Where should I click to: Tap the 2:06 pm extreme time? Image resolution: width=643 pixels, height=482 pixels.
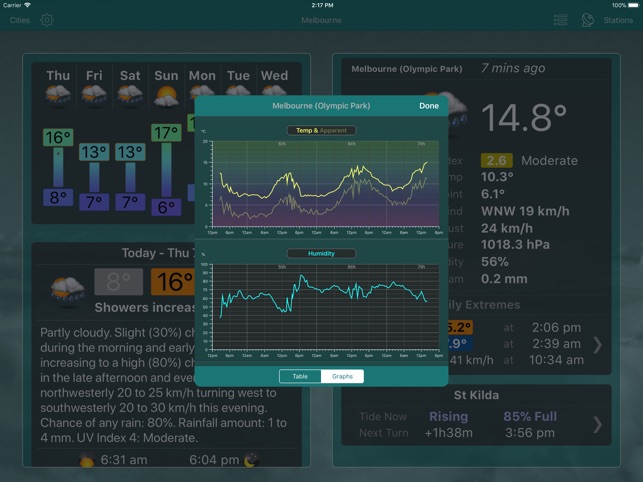(556, 328)
